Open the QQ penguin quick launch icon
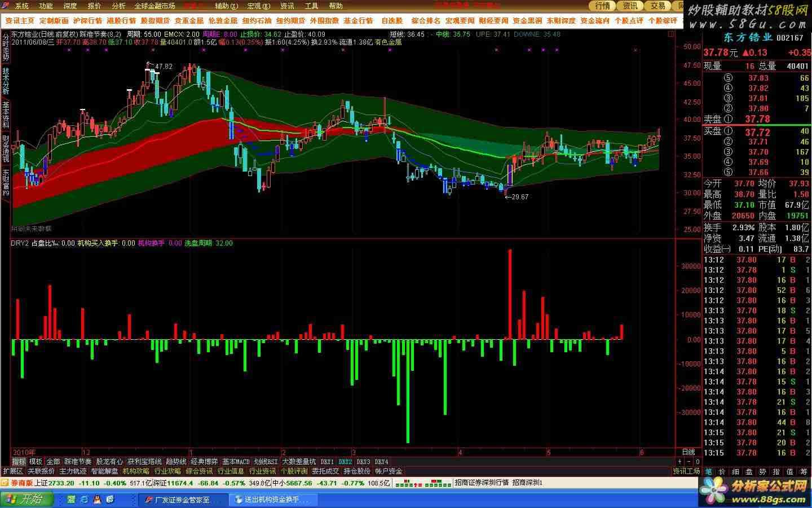The height and width of the screenshot is (508, 812). coord(97,500)
